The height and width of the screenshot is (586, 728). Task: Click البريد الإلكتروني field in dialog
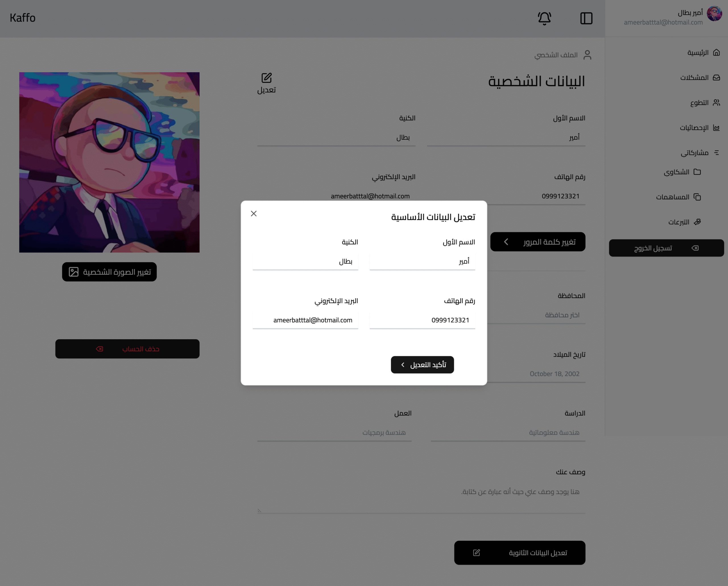coord(305,320)
